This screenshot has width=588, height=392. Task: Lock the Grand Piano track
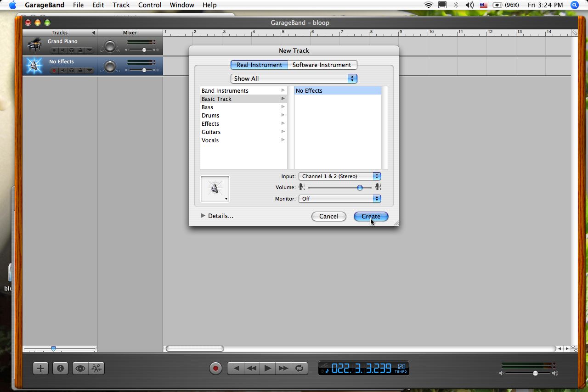point(80,50)
